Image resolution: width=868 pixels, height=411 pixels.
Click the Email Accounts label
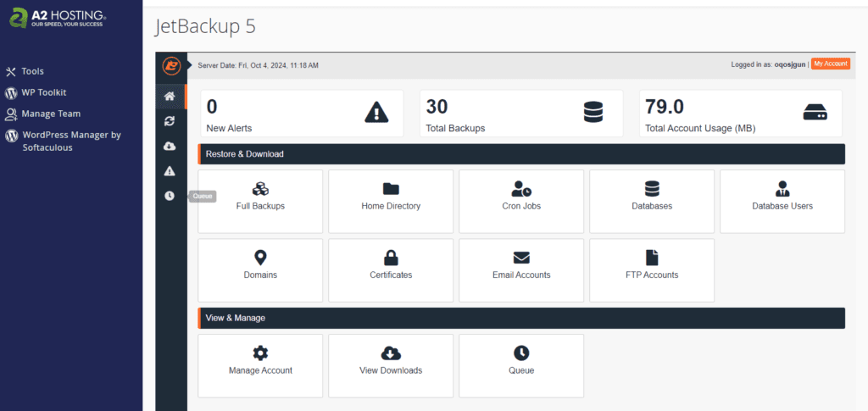click(x=521, y=275)
